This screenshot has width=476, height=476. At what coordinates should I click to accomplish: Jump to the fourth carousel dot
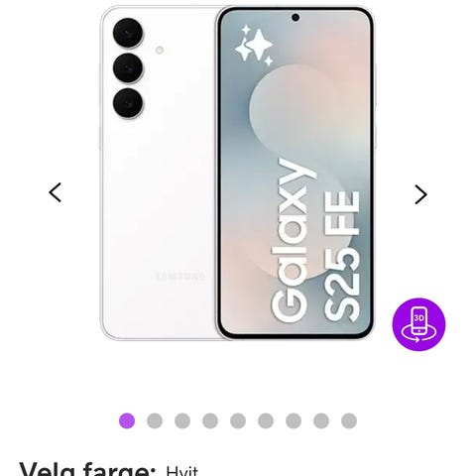(210, 420)
